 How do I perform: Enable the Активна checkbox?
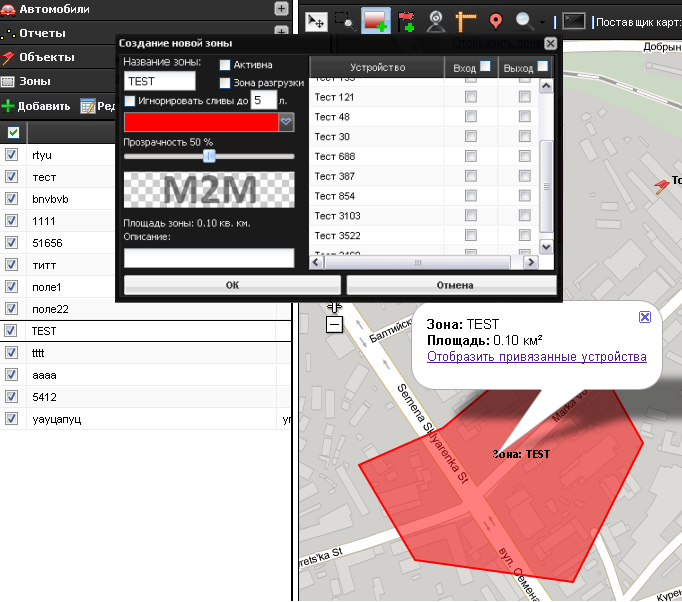point(225,65)
